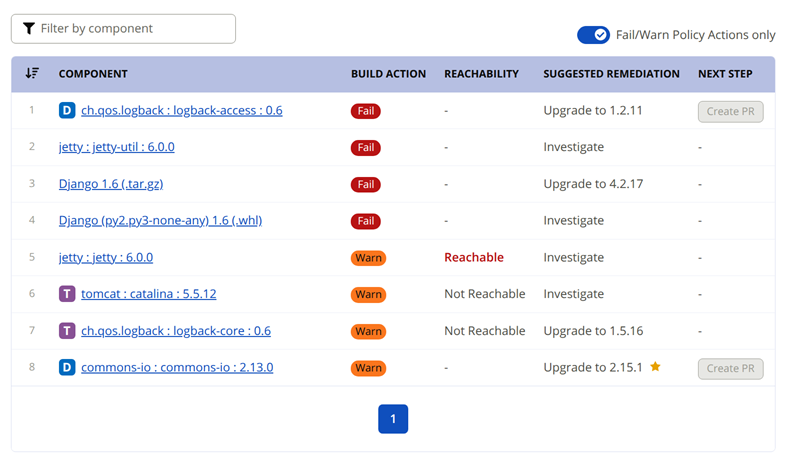Open ch.qos.logback : logback-core : 0.6 link
Screen dimensions: 793x465
(176, 331)
